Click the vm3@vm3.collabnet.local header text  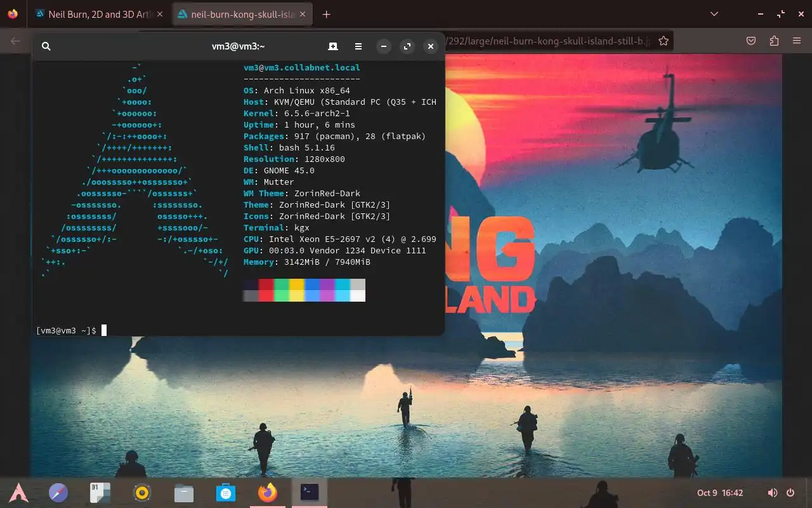tap(301, 67)
